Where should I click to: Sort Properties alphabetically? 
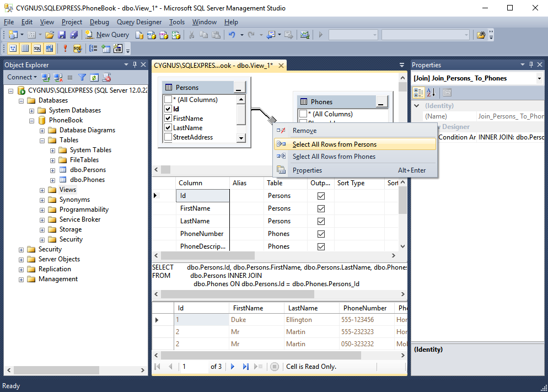click(x=431, y=92)
